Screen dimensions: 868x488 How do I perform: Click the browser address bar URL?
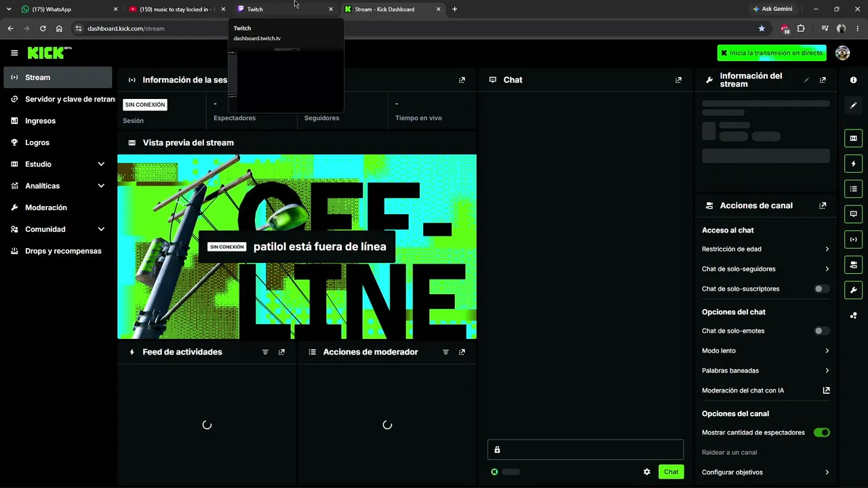click(x=125, y=28)
